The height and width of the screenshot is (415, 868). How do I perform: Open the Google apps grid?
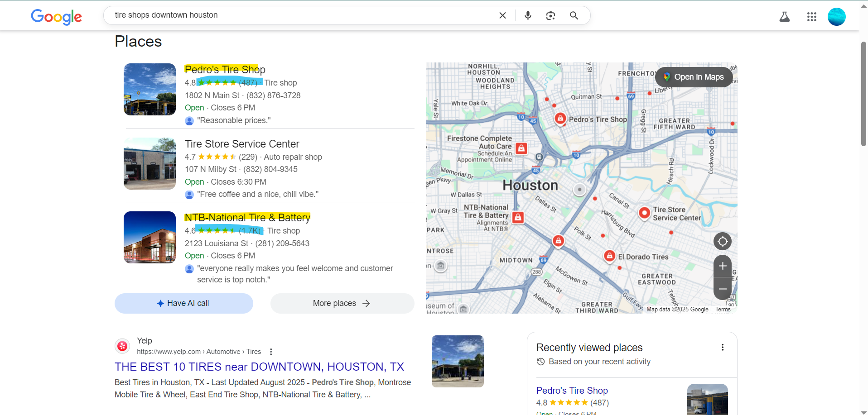(x=812, y=17)
